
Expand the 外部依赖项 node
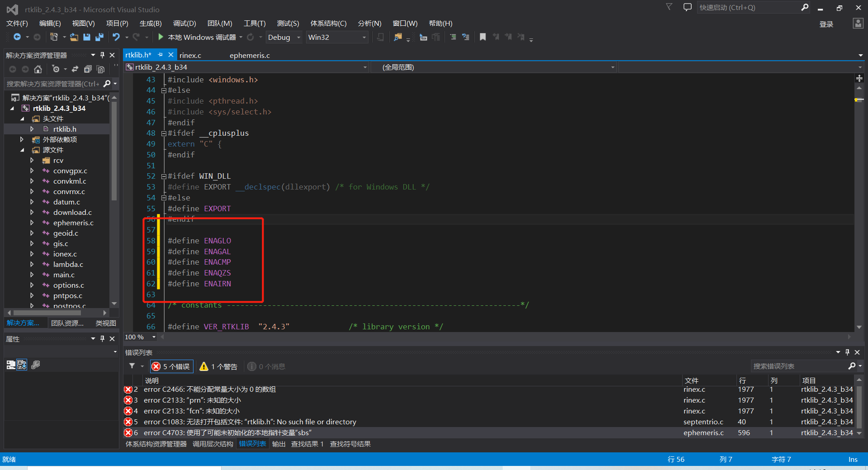(22, 139)
